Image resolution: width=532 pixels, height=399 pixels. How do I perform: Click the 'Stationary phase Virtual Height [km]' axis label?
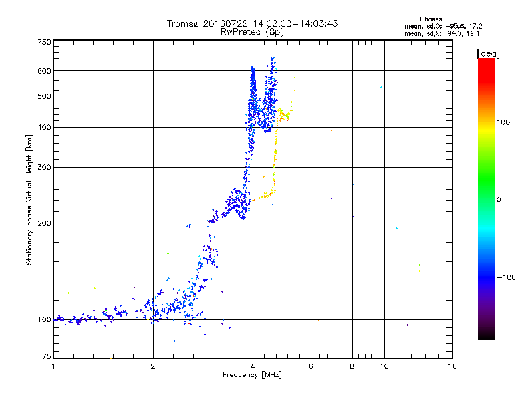29,199
